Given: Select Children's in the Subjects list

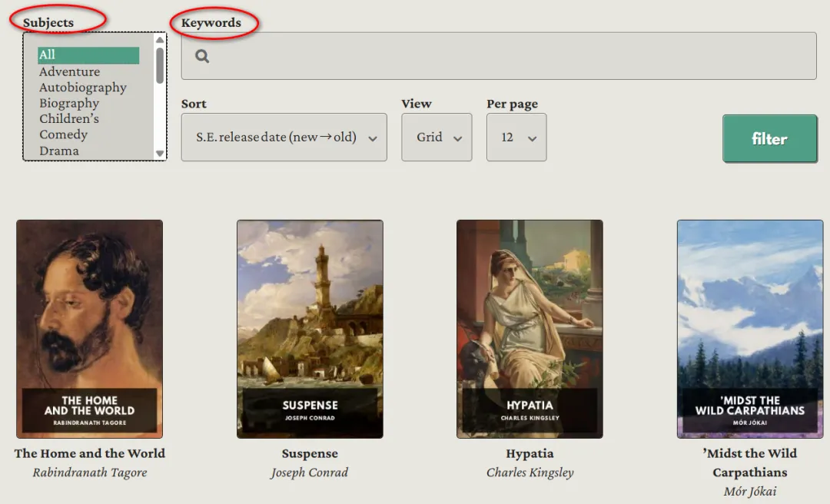Looking at the screenshot, I should click(x=69, y=118).
